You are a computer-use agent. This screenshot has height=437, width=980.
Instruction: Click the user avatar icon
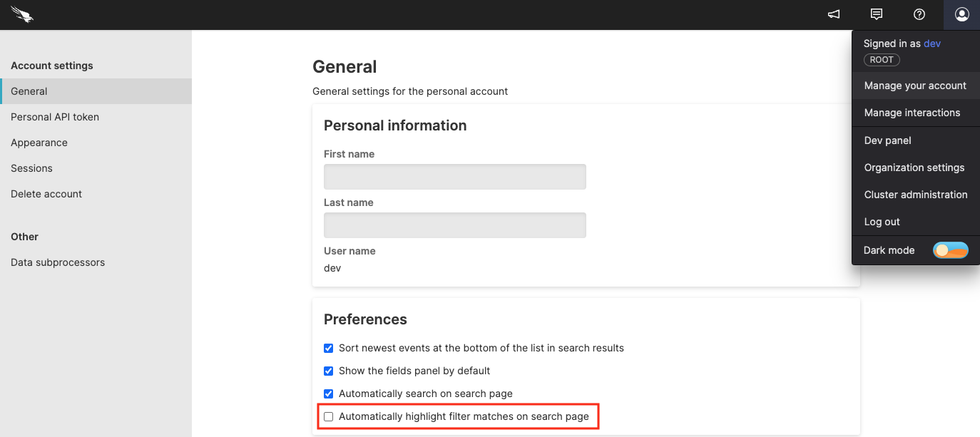(x=961, y=14)
